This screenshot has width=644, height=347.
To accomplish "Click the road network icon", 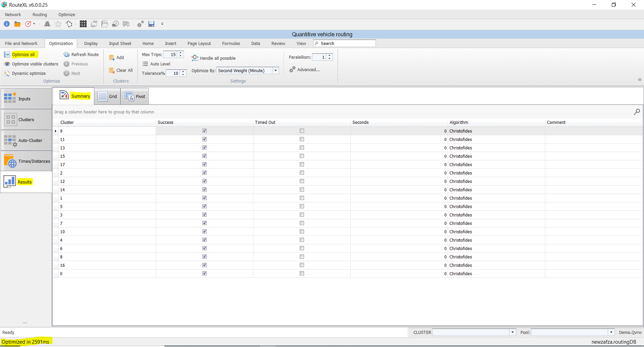I will point(47,24).
